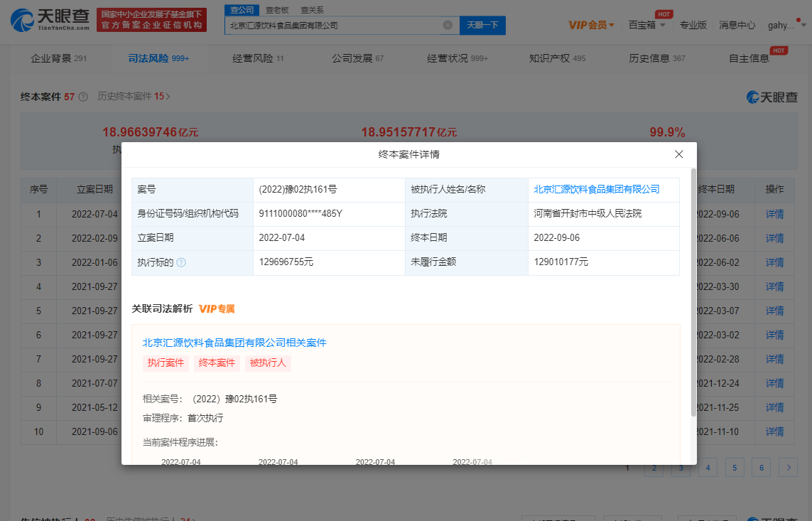Switch to the 公司发展 tab
Image resolution: width=812 pixels, height=521 pixels.
tap(358, 58)
